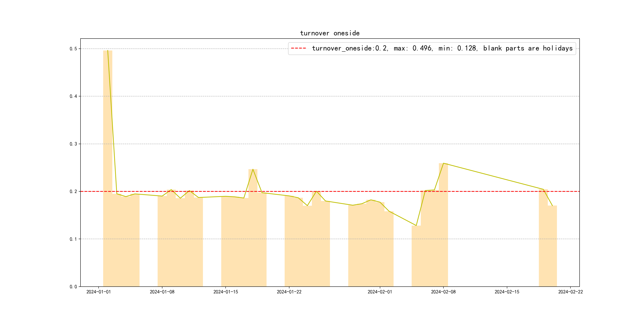
Task: Click the x-axis label 2024-02-08
Action: 443,292
